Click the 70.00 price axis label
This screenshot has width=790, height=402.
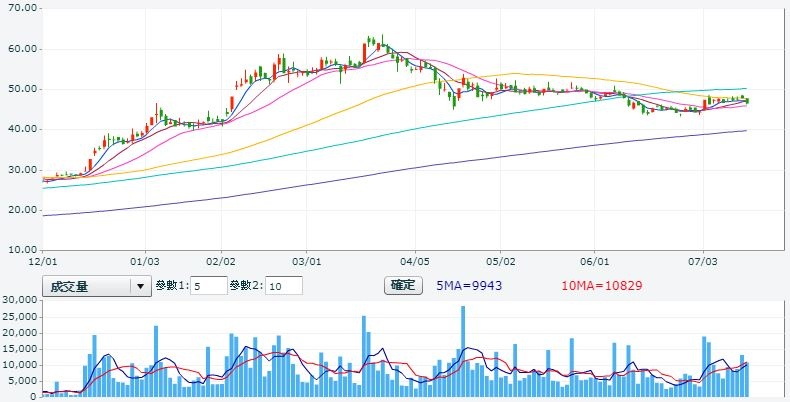tap(22, 8)
